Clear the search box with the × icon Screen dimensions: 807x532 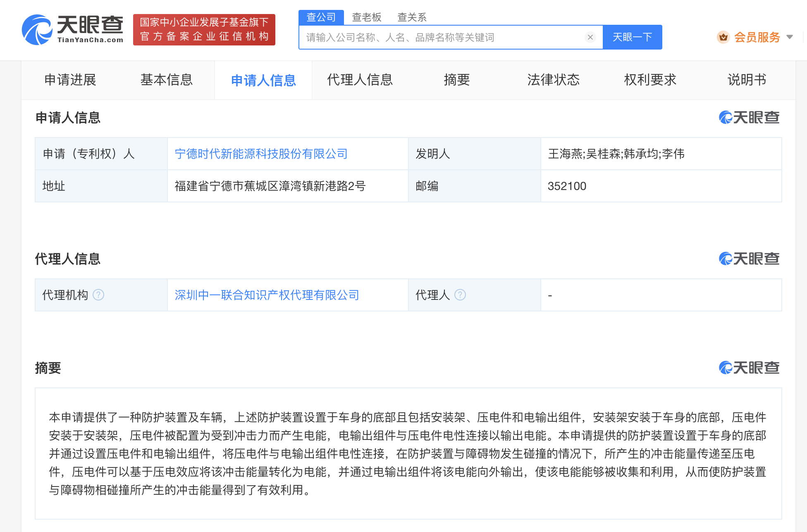[x=590, y=37]
